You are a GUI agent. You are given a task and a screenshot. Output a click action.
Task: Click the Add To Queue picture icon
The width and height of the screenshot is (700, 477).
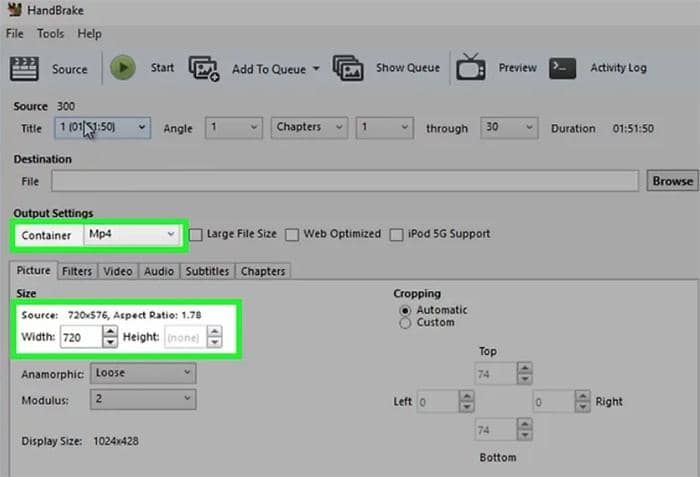[x=204, y=68]
